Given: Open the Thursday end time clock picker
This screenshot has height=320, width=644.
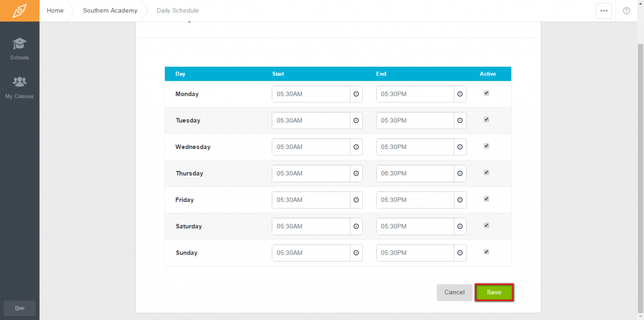Looking at the screenshot, I should click(460, 174).
